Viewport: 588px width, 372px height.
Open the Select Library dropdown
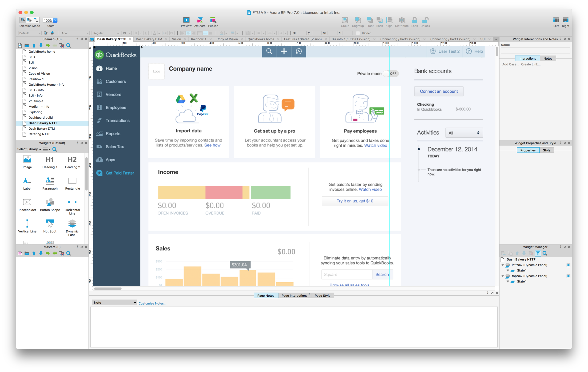[29, 149]
